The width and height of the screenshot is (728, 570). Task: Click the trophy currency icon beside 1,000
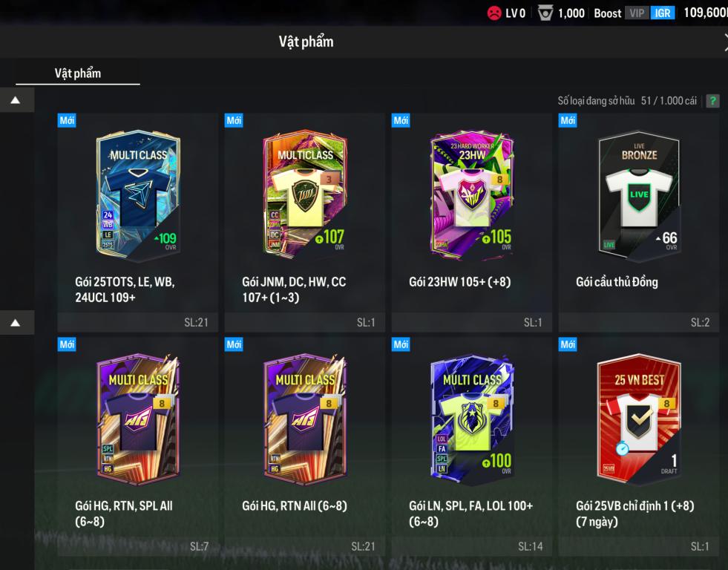(545, 13)
